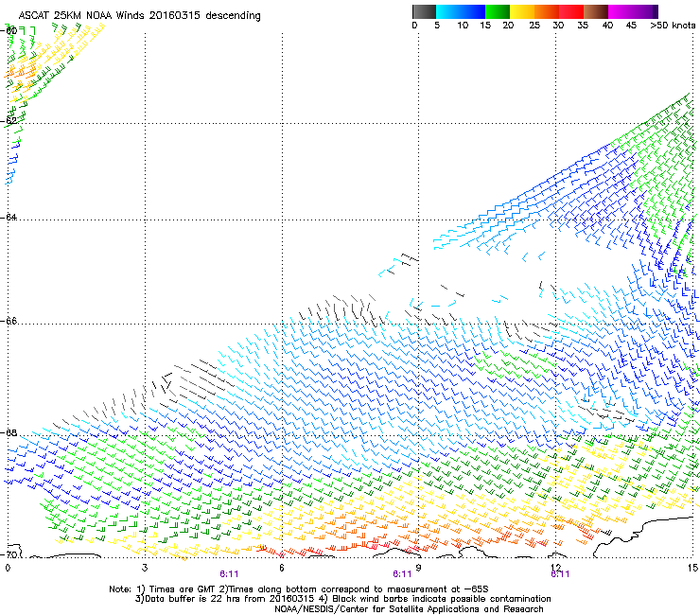700x615 pixels.
Task: Click the '25' legend scale value
Action: [x=534, y=26]
